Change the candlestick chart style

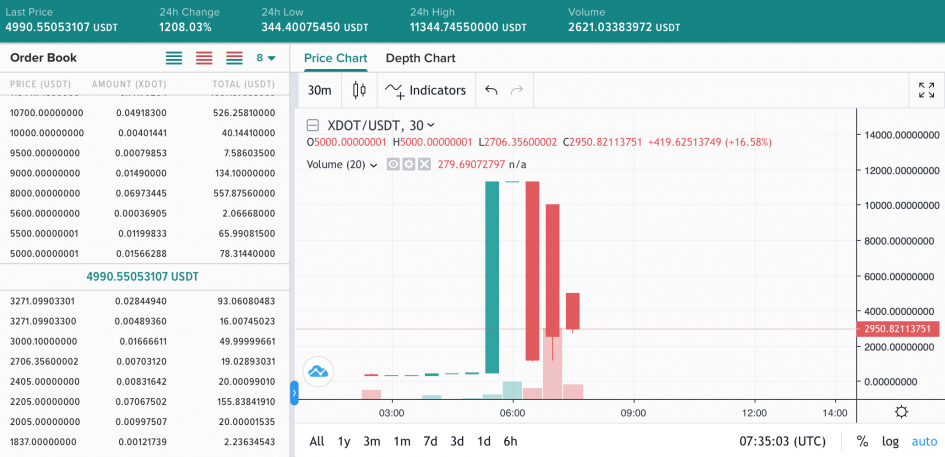point(359,90)
